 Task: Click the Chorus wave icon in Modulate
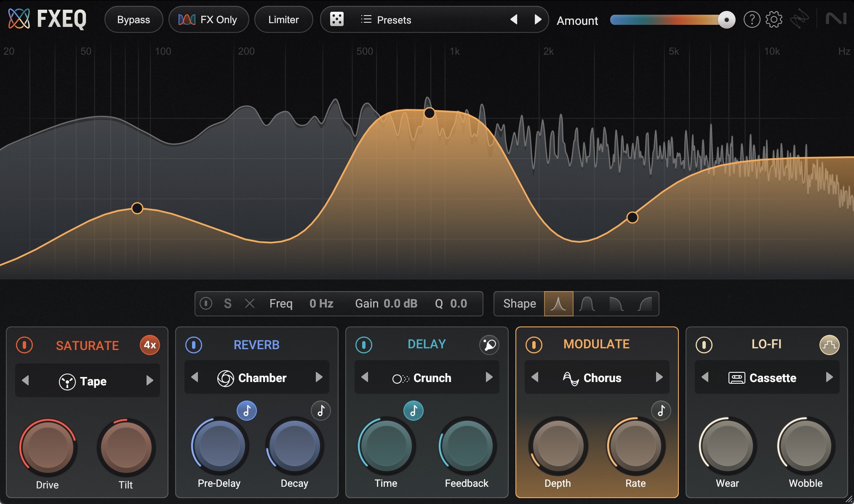571,378
